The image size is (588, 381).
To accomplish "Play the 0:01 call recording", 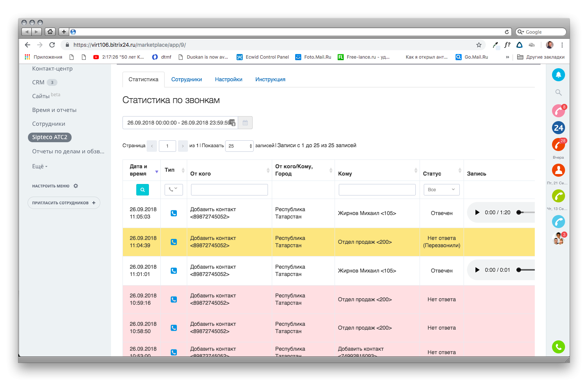I will (477, 270).
